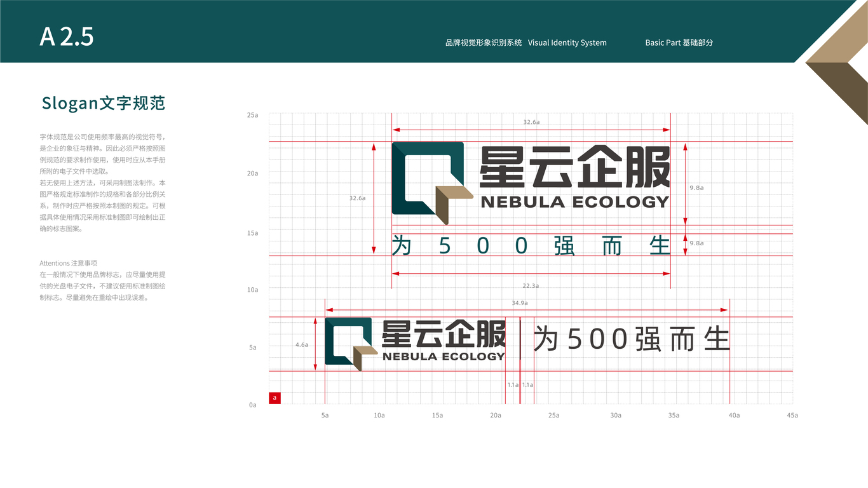The image size is (868, 488).
Task: Click the '4.6a' height dimension label
Action: click(x=302, y=344)
